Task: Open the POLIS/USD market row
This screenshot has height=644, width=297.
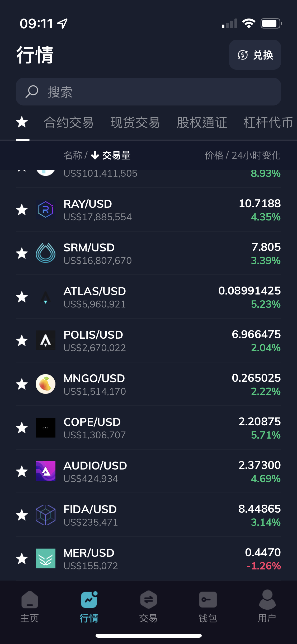Action: [x=148, y=341]
